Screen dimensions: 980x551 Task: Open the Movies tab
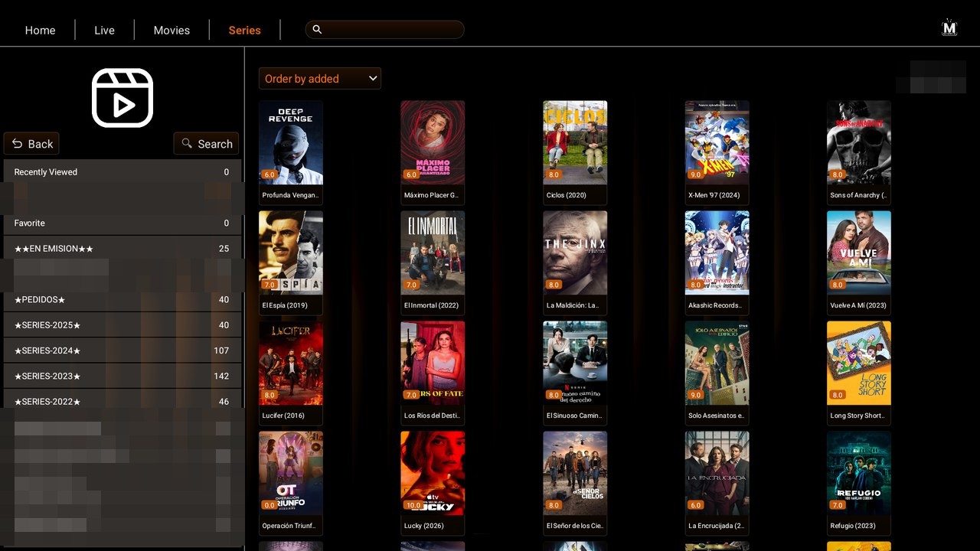171,30
